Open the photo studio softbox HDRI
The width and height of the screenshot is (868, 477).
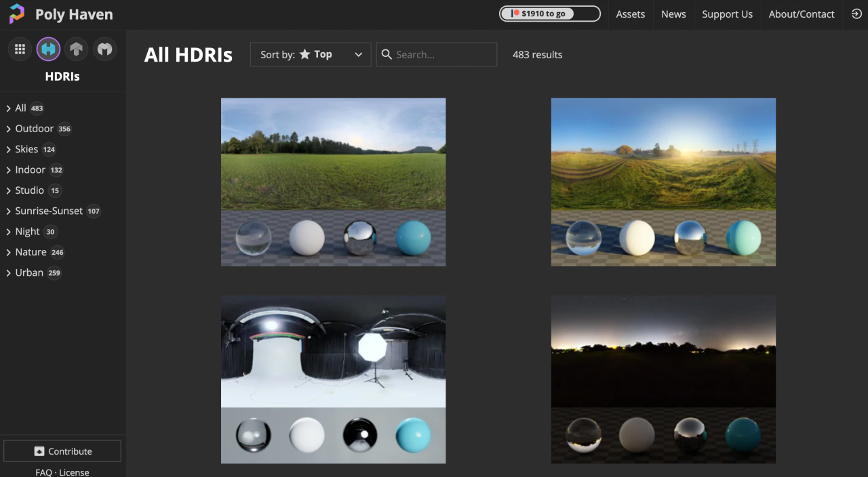pyautogui.click(x=334, y=379)
